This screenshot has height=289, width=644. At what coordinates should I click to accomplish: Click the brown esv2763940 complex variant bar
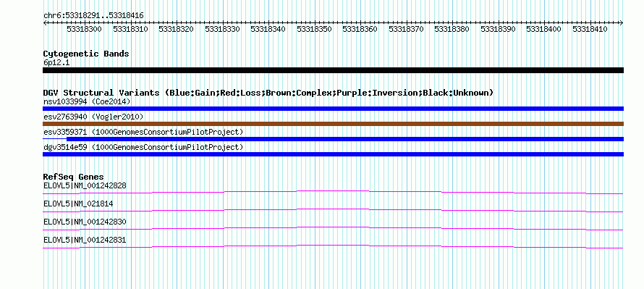333,124
